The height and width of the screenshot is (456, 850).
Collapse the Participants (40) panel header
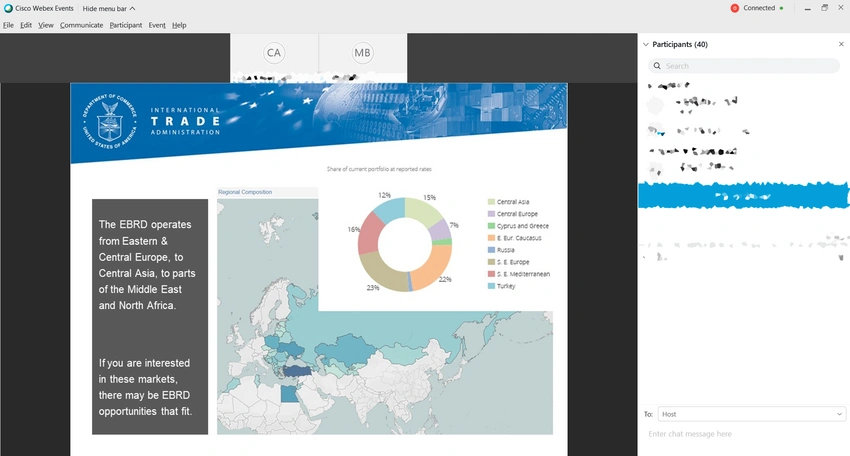(x=645, y=45)
